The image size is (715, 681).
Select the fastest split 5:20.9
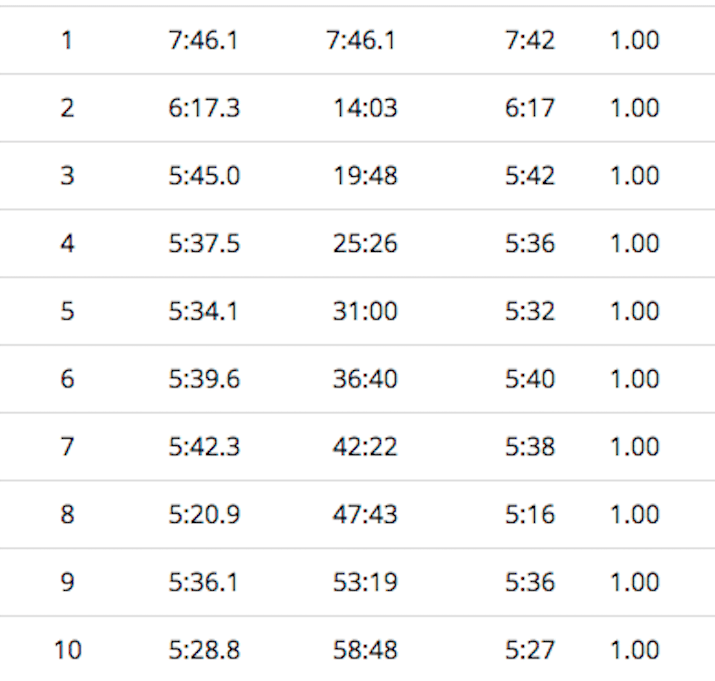[x=204, y=515]
